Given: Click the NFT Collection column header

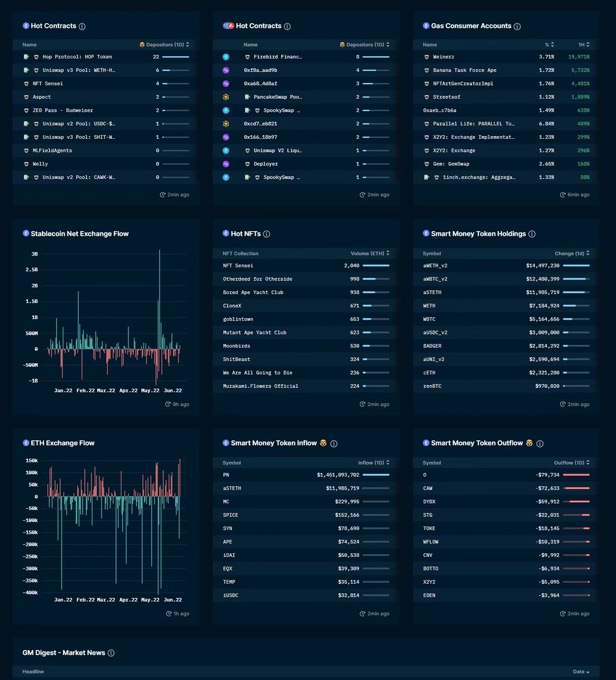Looking at the screenshot, I should coord(240,253).
